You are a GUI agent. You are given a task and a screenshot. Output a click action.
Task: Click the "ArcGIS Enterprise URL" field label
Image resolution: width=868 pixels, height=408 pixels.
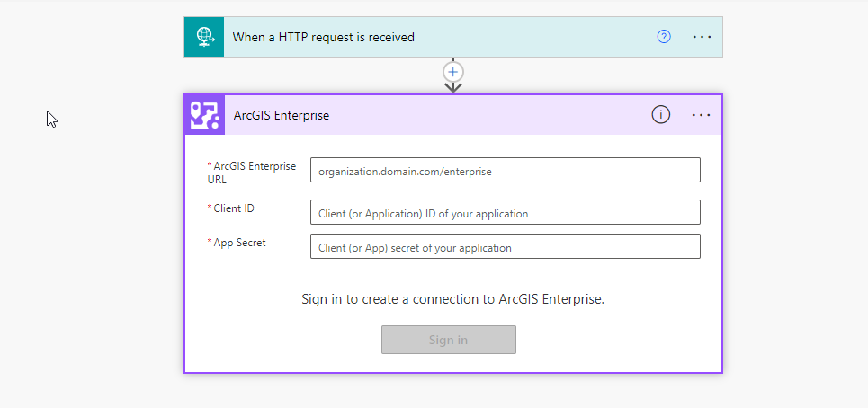click(255, 173)
